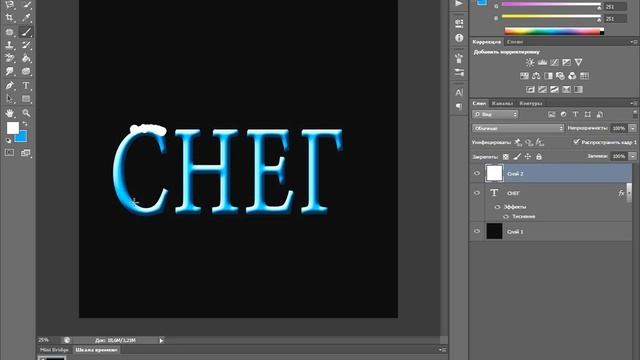Open the Paragraph panel icon
This screenshot has height=360, width=640.
tap(459, 107)
